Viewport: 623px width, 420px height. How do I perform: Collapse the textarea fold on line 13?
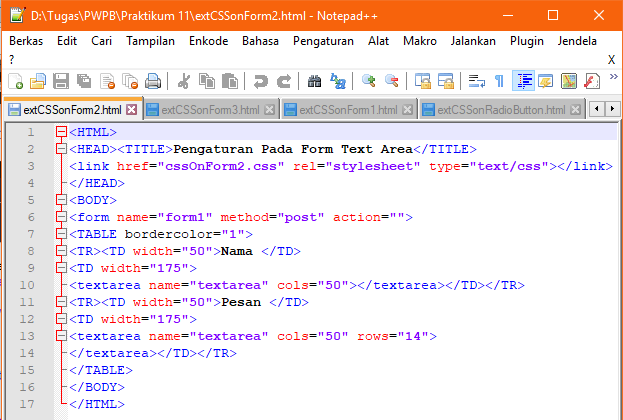click(x=61, y=336)
